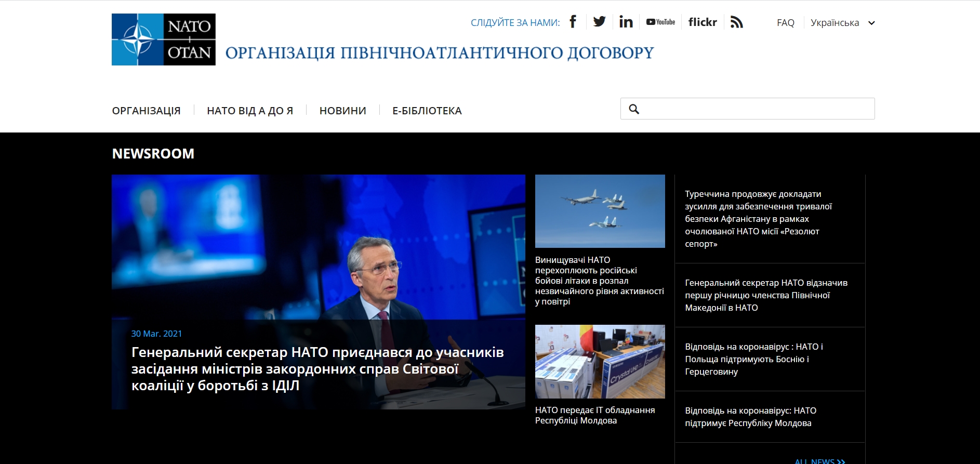Open NATO's Facebook page icon

573,22
